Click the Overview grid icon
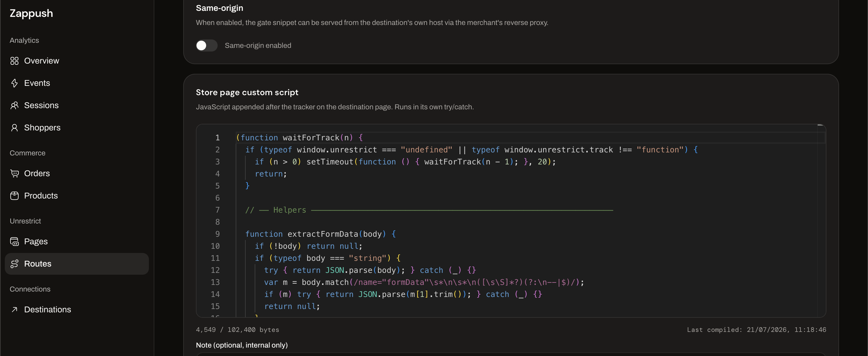 14,61
